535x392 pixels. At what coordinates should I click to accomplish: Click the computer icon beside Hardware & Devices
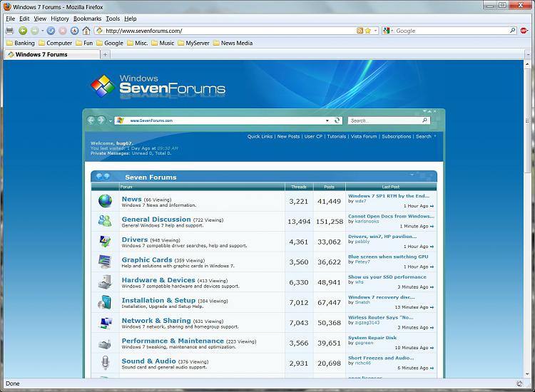pyautogui.click(x=105, y=282)
